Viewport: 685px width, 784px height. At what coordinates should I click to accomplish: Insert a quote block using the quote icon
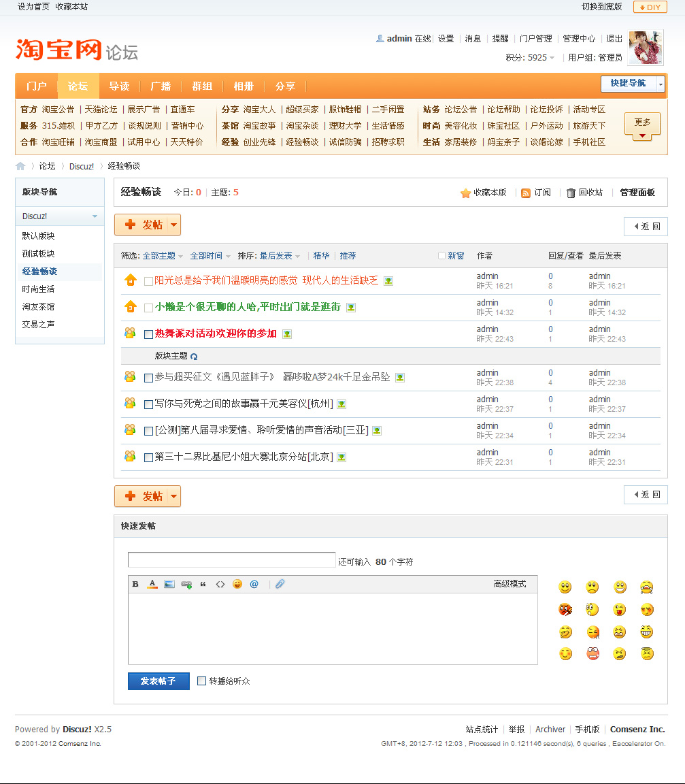point(203,584)
